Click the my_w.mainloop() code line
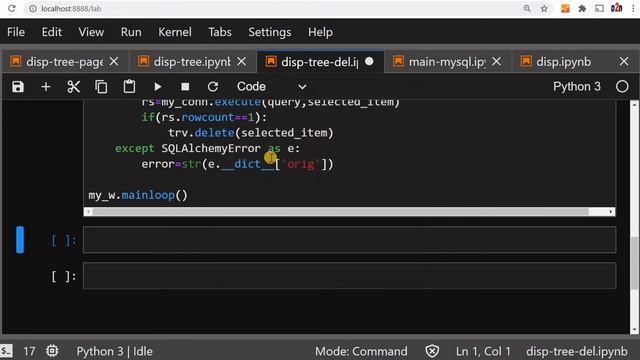 click(x=138, y=195)
